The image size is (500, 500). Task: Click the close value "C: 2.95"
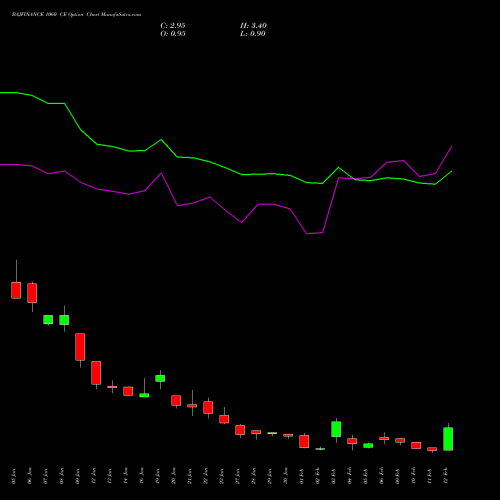[x=173, y=26]
